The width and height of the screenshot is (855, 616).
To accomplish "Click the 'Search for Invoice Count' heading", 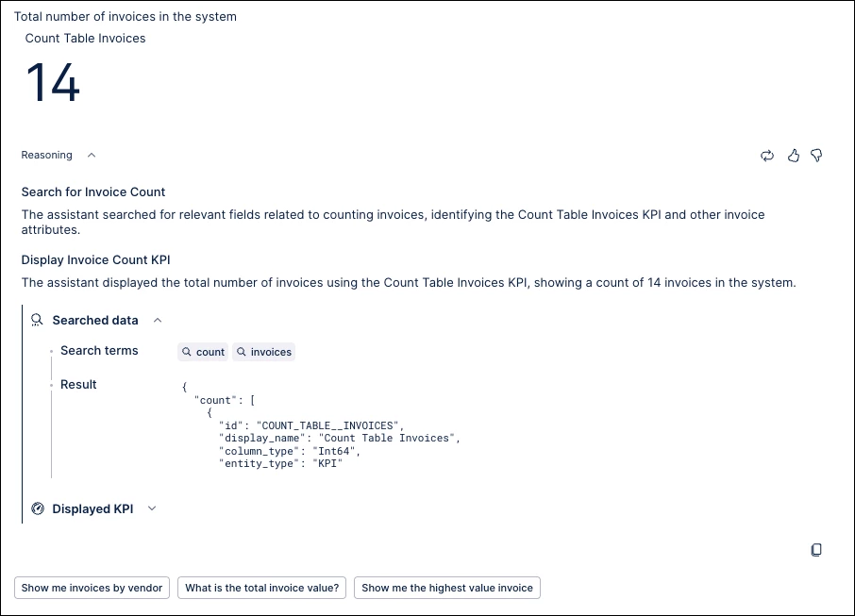I will click(x=93, y=191).
